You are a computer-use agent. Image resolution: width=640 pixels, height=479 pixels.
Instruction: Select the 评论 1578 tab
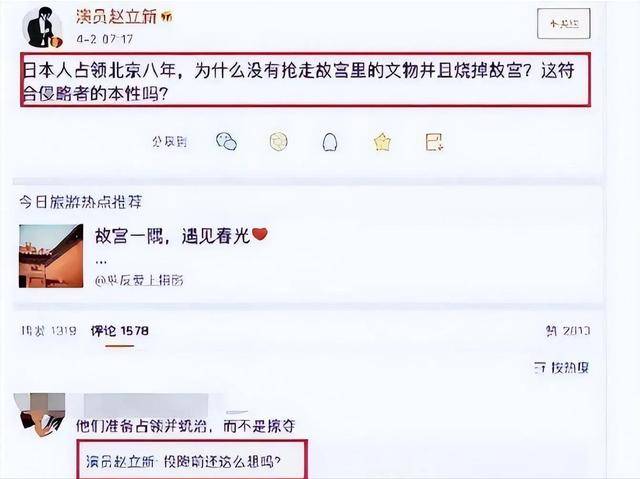tap(120, 330)
